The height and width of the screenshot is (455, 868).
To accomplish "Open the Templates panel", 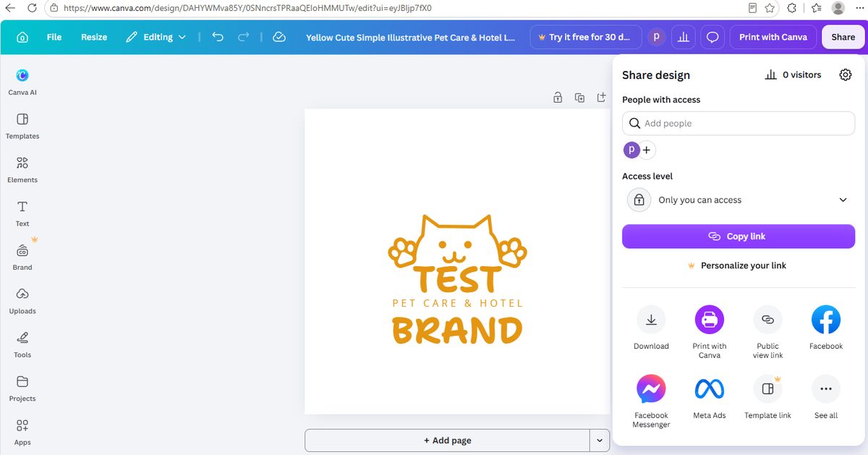I will coord(22,126).
